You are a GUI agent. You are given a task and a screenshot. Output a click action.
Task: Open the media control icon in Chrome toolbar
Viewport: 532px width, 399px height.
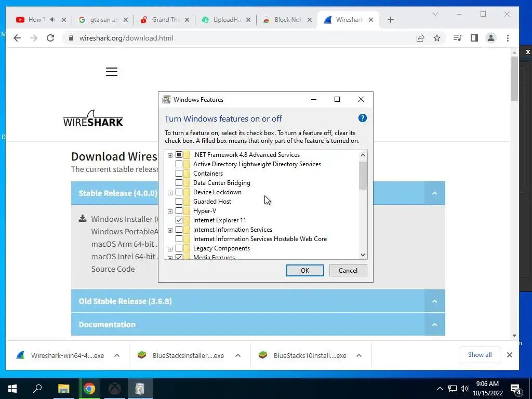(x=457, y=38)
